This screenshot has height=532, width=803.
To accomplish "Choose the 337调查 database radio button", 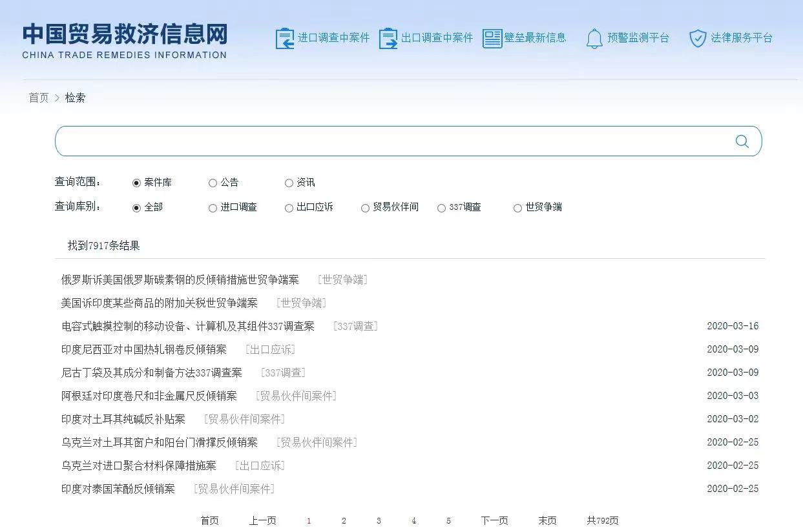I will (441, 208).
